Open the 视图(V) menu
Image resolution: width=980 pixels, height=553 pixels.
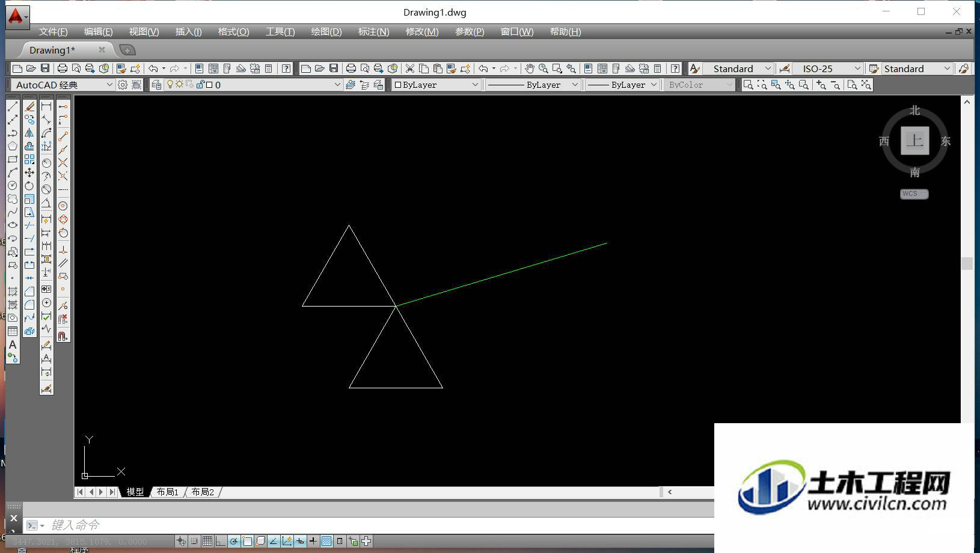pyautogui.click(x=144, y=31)
